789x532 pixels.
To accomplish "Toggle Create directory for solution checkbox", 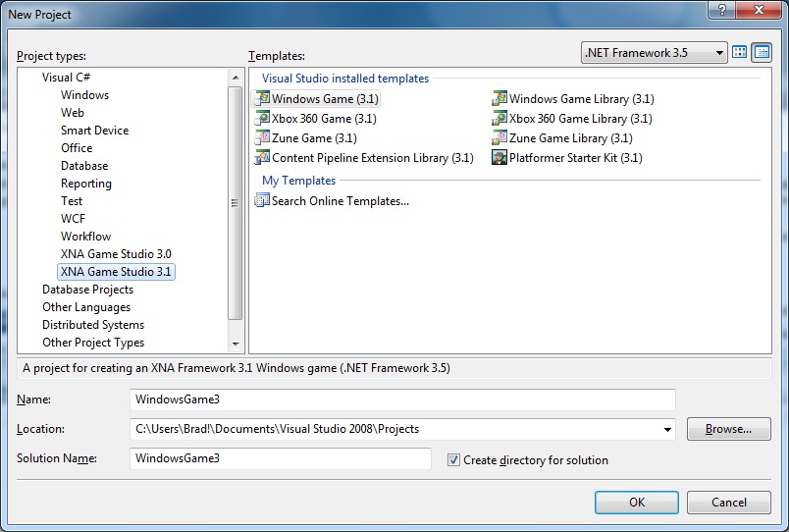I will 453,459.
